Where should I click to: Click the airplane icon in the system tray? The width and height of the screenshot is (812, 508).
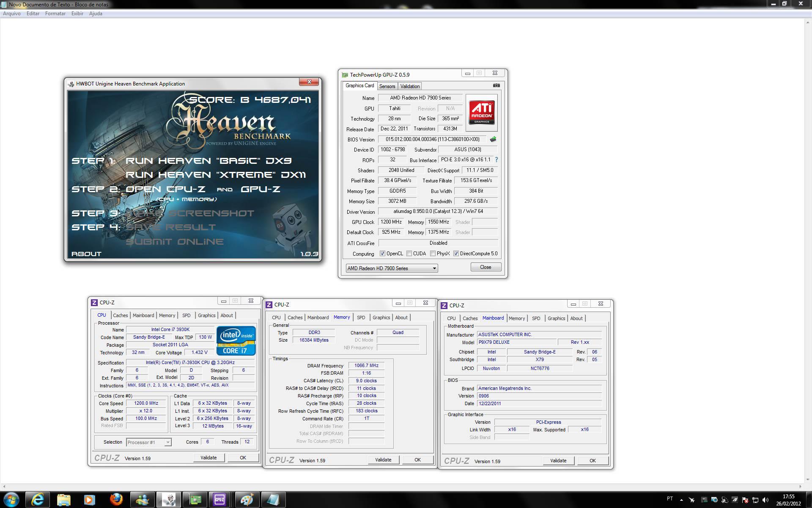pyautogui.click(x=692, y=500)
